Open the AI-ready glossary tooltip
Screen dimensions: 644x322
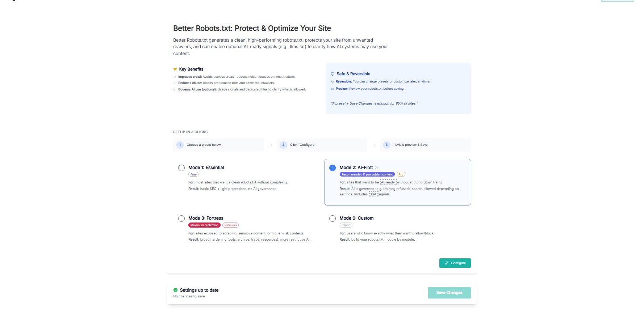(388, 182)
